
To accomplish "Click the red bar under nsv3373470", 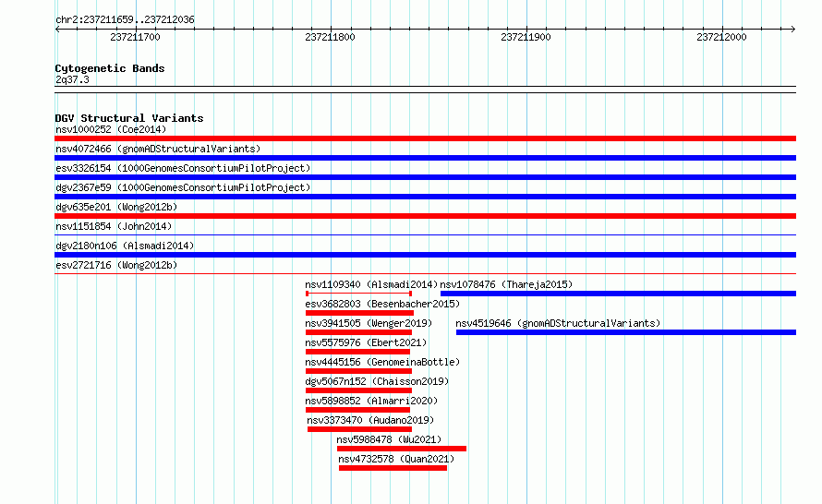I will (x=359, y=429).
